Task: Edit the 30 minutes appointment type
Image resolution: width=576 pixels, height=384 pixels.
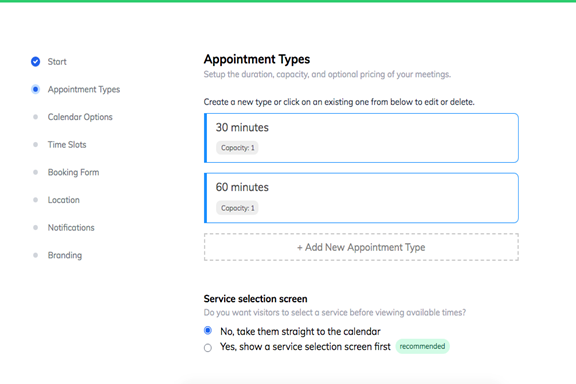Action: pos(361,138)
